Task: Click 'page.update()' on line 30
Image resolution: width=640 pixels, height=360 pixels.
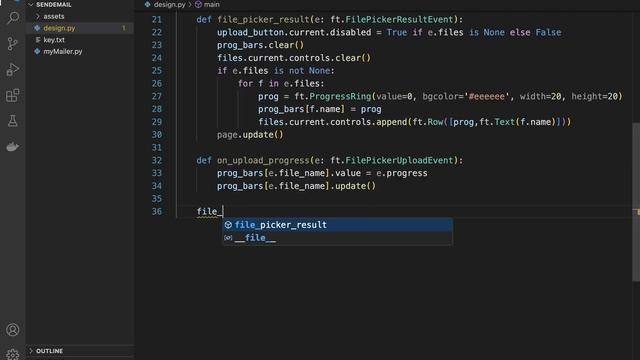Action: (x=250, y=135)
